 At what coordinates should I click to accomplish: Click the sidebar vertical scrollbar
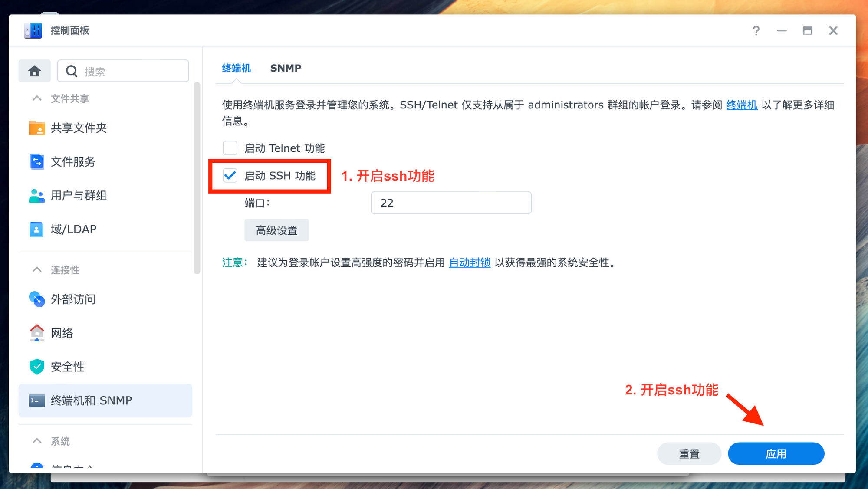click(x=197, y=178)
